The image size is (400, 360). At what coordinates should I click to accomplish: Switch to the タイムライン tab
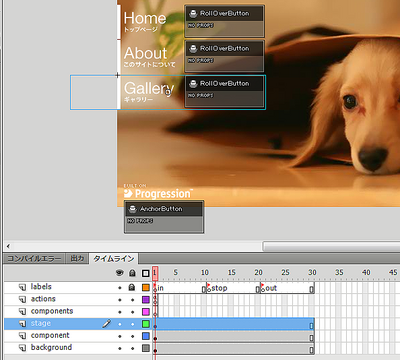114,259
